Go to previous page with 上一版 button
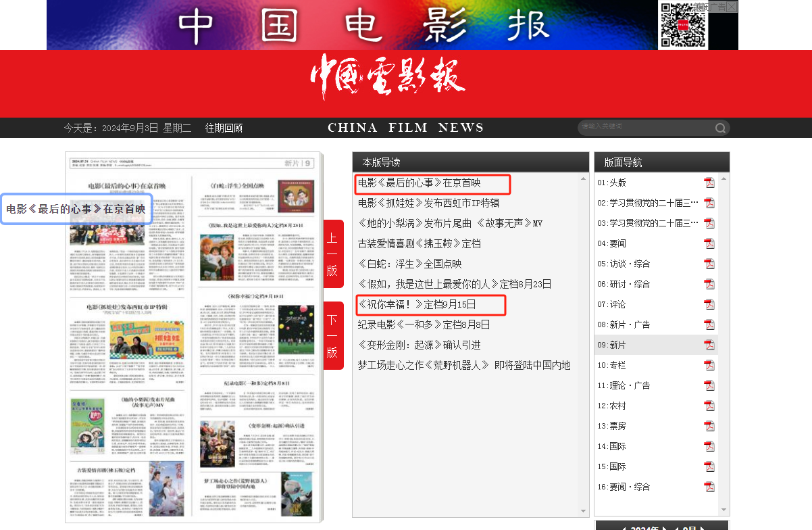 333,254
